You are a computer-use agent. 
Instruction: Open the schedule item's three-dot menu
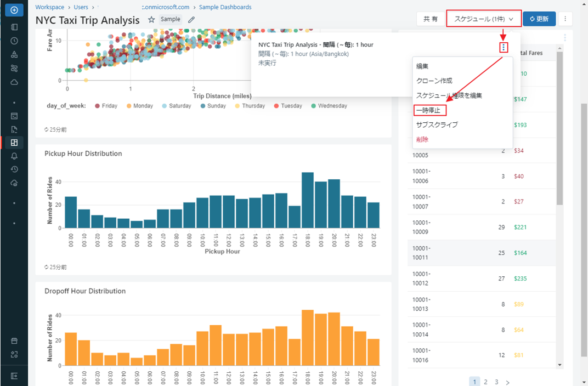tap(504, 48)
